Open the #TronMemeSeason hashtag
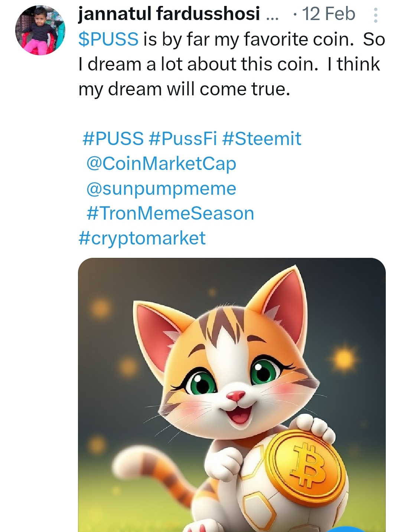This screenshot has height=532, width=401. pos(170,213)
